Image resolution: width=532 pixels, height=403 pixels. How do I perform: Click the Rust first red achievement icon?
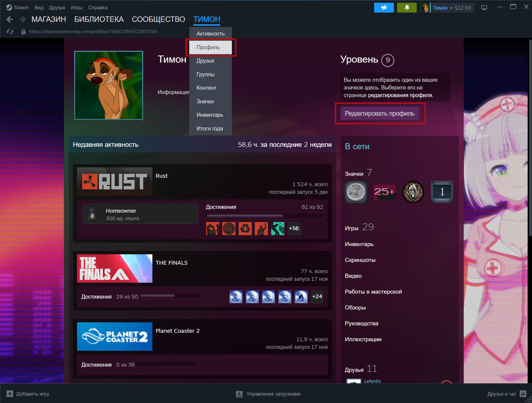(213, 228)
